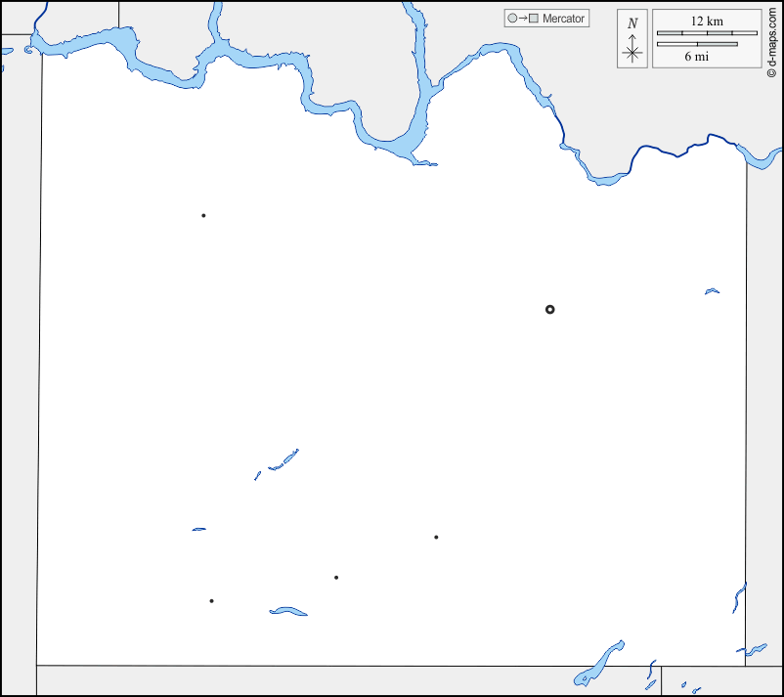The image size is (784, 697).
Task: Click the narrow stream along the southeast border
Action: point(738,596)
